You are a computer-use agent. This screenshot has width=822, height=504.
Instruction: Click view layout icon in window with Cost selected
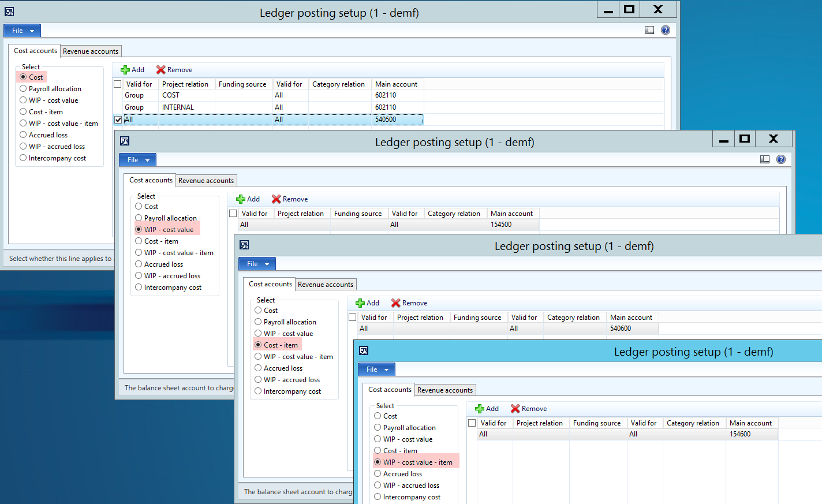(x=649, y=30)
